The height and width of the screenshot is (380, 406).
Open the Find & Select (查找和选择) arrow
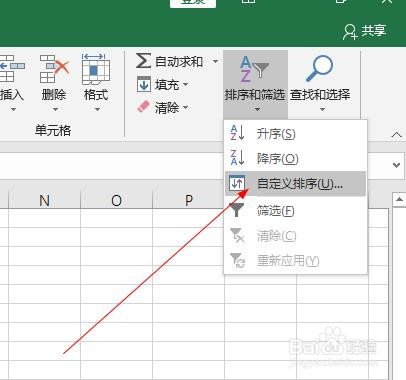tap(322, 109)
